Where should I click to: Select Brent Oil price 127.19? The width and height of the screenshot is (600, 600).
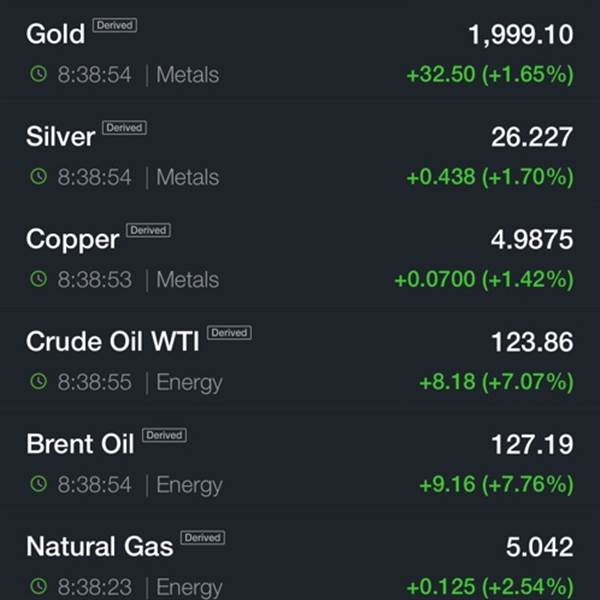pyautogui.click(x=532, y=444)
